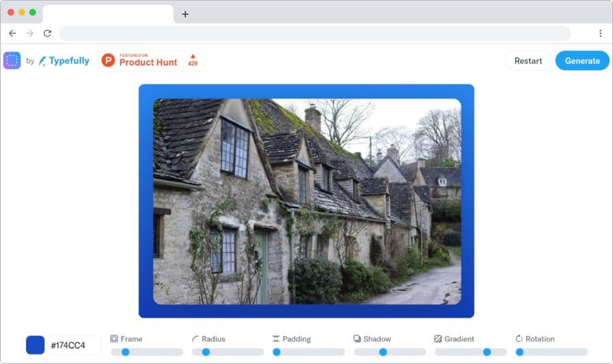Adjust the Frame slider
Viewport: 613px width, 364px height.
147,352
